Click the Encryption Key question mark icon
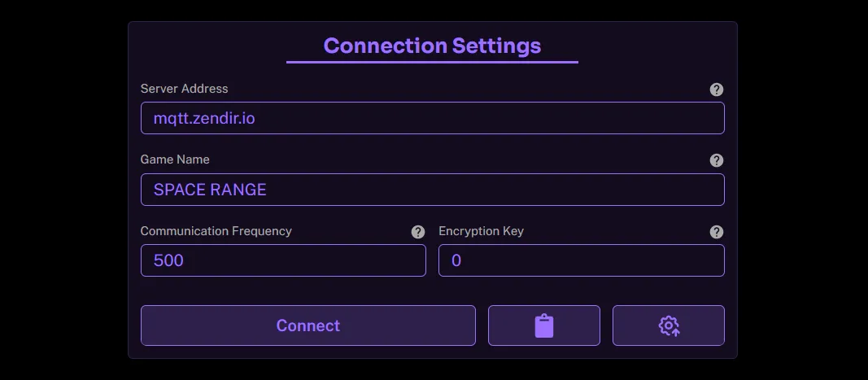The width and height of the screenshot is (868, 380). click(x=716, y=232)
